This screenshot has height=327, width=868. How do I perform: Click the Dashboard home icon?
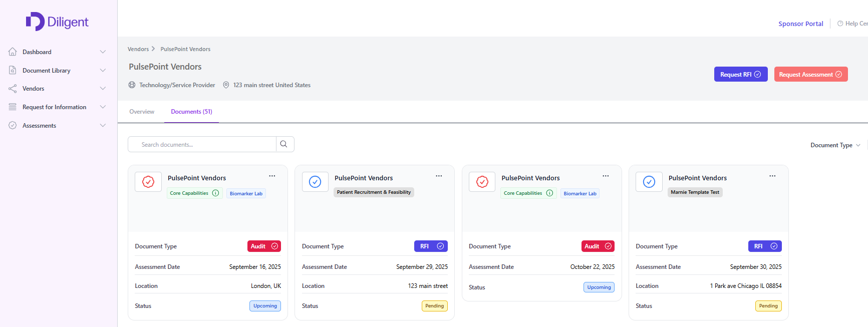coord(13,52)
